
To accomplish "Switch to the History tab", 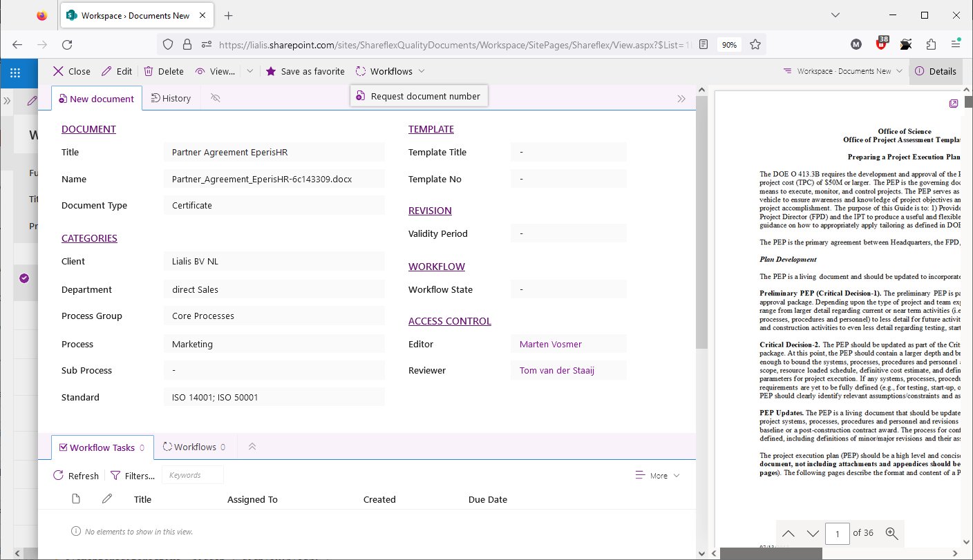I will click(x=171, y=99).
